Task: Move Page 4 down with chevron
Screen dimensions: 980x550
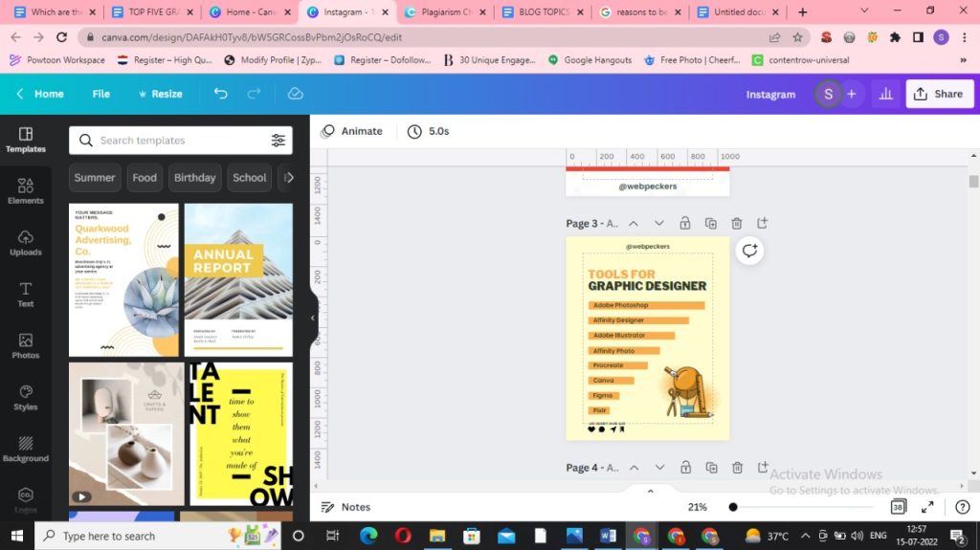Action: pos(659,468)
